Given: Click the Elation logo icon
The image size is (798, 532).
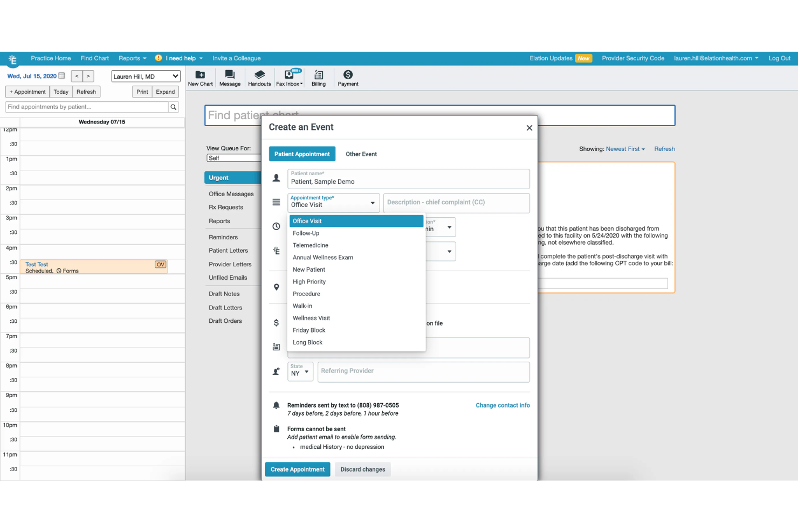Looking at the screenshot, I should coord(12,59).
